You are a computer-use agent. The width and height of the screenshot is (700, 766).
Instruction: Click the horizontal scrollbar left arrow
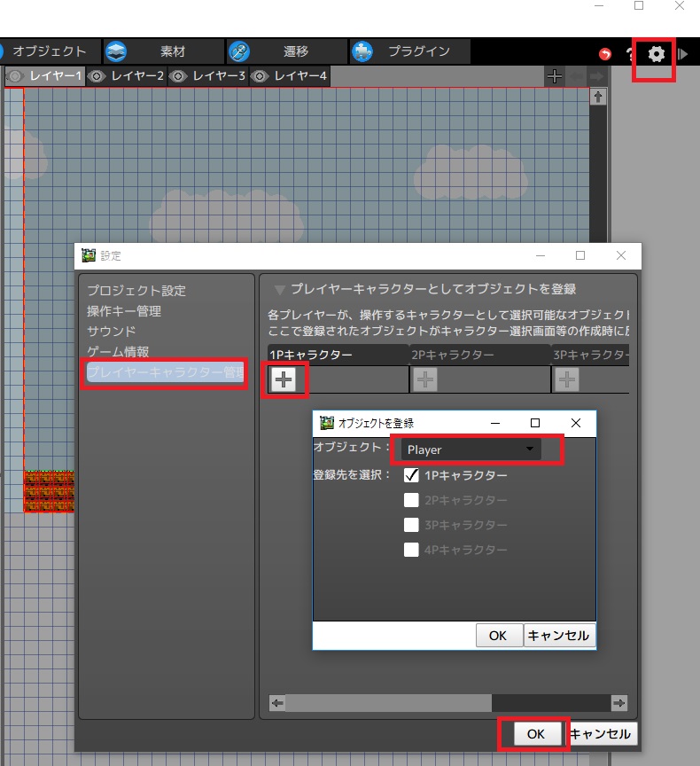277,703
